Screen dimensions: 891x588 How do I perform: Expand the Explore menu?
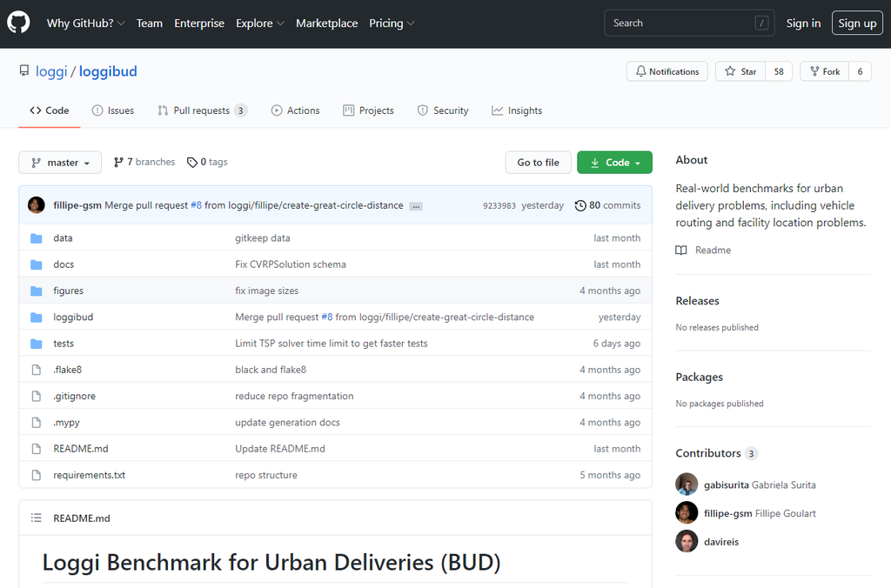[259, 23]
